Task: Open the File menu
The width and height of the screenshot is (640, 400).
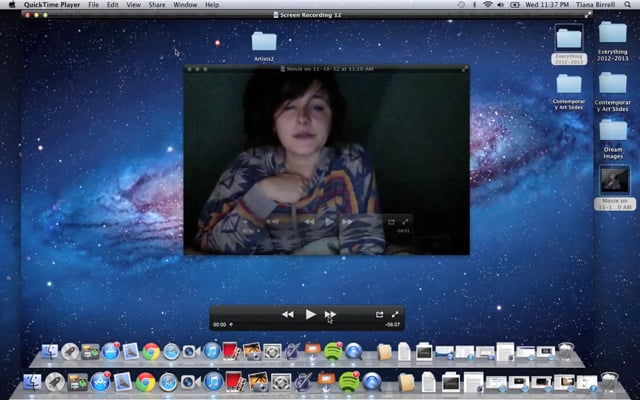Action: tap(93, 4)
